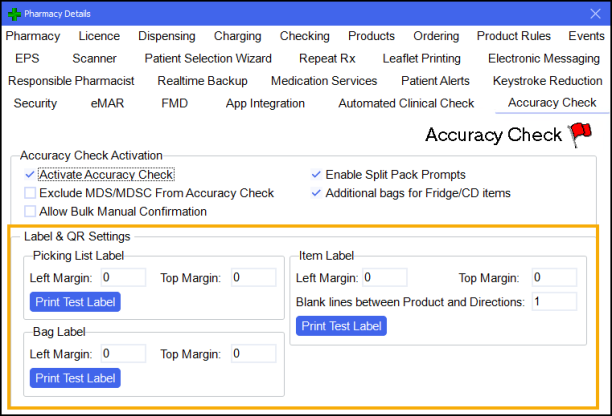
Task: Click the green cross Pharmacy Details icon
Action: point(13,13)
